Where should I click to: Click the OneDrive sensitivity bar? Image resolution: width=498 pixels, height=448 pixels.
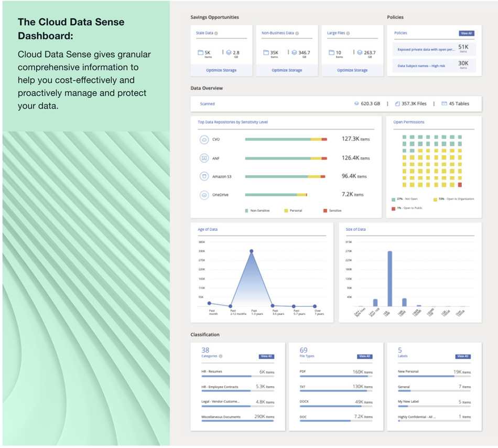(x=276, y=195)
